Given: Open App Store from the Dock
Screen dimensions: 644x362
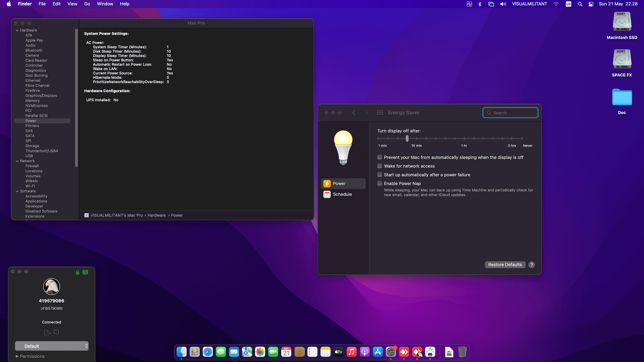Looking at the screenshot, I should click(x=378, y=352).
